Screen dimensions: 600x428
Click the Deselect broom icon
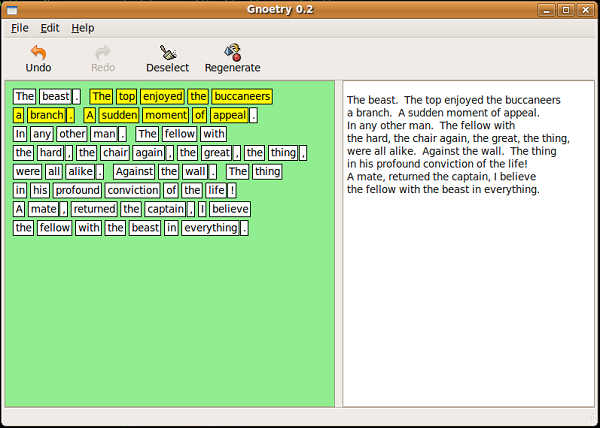(x=167, y=52)
